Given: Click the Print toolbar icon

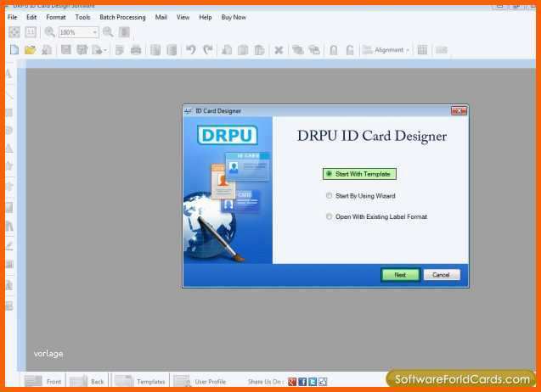Looking at the screenshot, I should (136, 50).
